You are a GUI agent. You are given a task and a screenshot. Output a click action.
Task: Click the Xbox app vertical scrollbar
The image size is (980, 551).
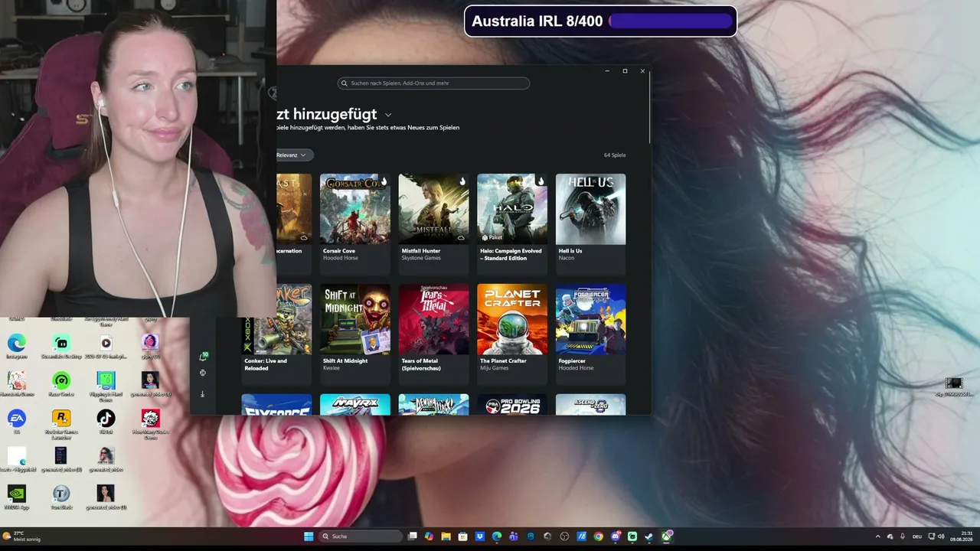(x=649, y=107)
